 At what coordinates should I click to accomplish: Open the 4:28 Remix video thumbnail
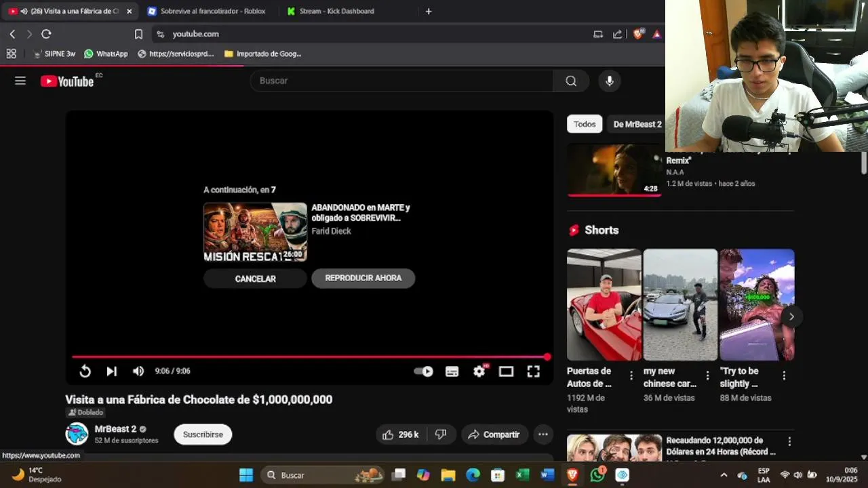[x=614, y=170]
